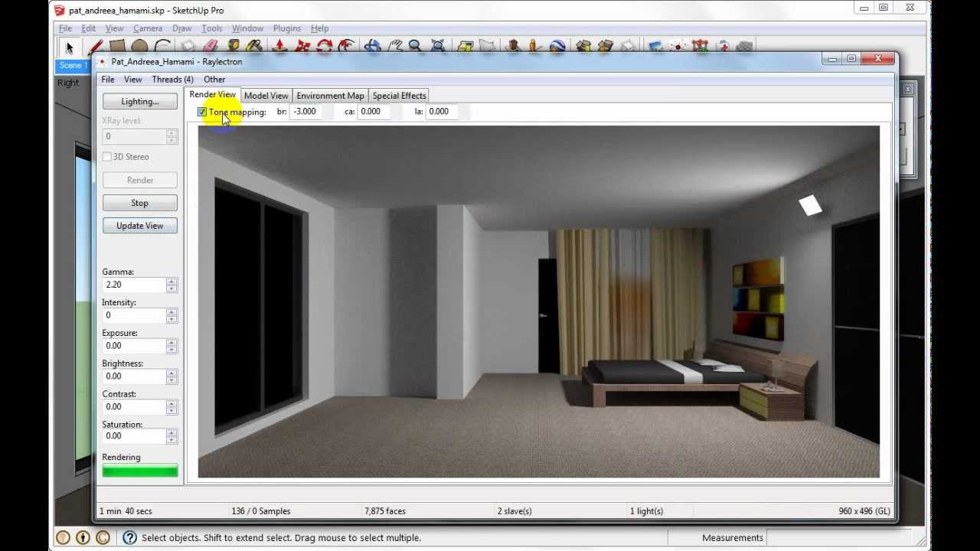The width and height of the screenshot is (980, 551).
Task: Activate the Push/Pull tool
Action: point(279,47)
